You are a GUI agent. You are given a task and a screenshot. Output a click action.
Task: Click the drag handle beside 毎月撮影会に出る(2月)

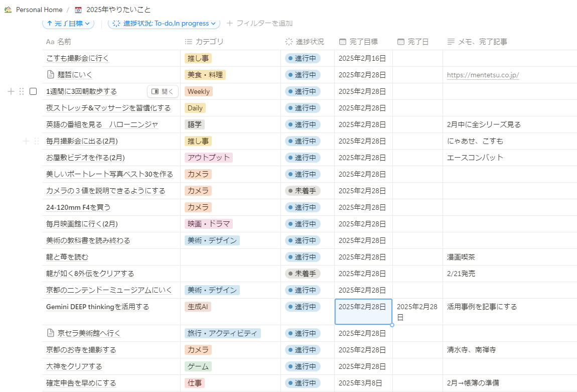pyautogui.click(x=36, y=141)
